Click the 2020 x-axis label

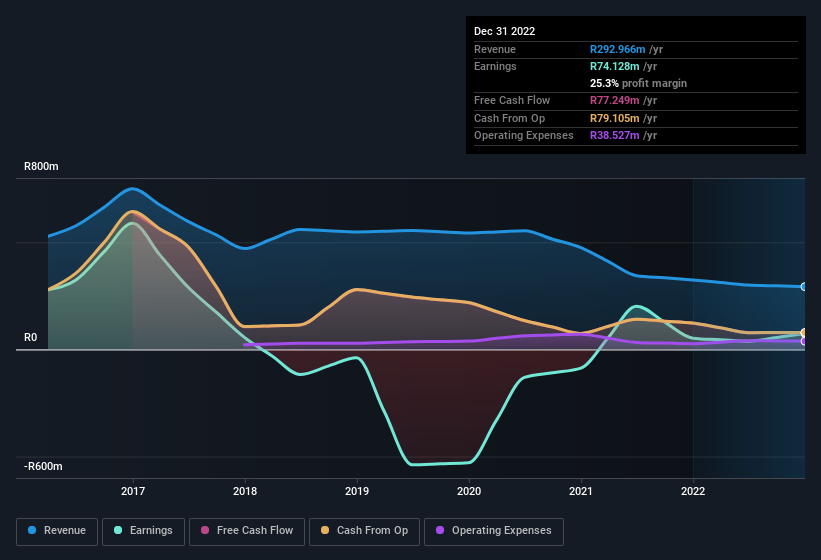pyautogui.click(x=469, y=491)
